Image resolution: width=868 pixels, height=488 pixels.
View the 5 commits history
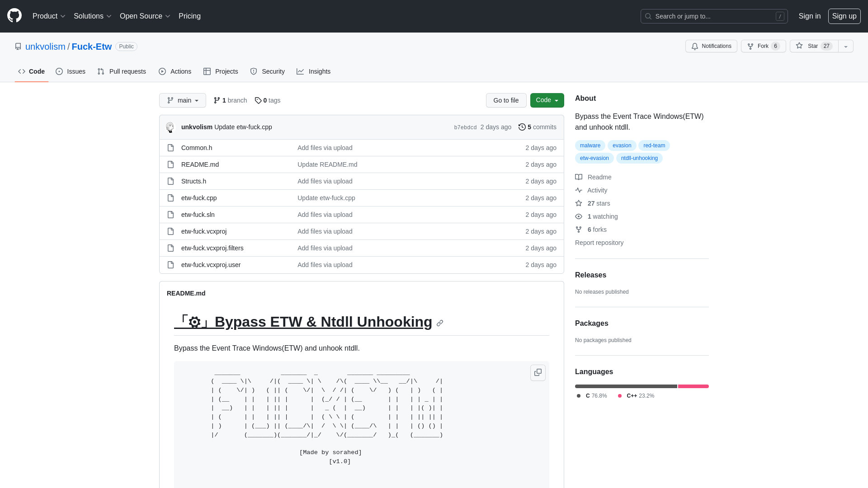(538, 127)
